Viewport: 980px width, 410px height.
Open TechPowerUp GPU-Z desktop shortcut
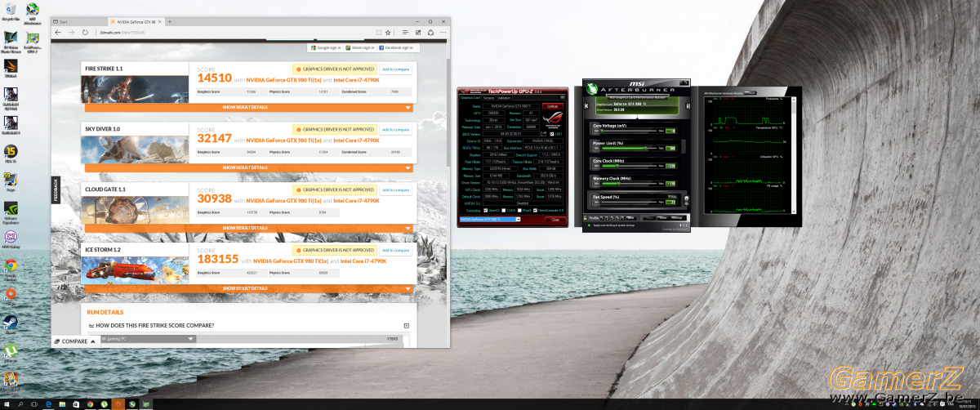pyautogui.click(x=33, y=42)
